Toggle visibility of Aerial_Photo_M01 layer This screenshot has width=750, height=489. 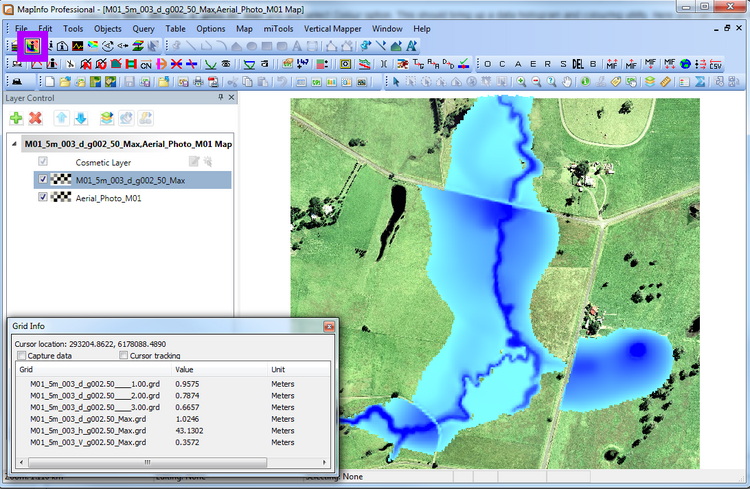43,198
